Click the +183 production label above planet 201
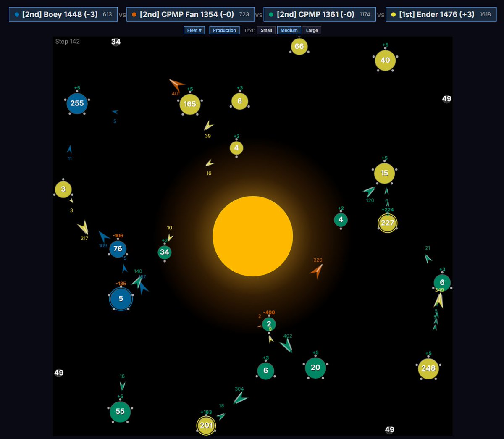This screenshot has width=504, height=439. (x=206, y=412)
